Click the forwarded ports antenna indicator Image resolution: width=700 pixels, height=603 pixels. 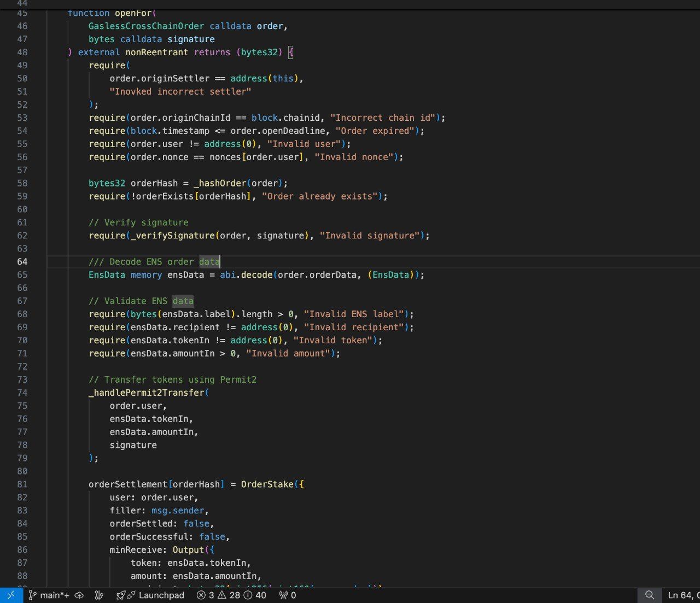click(288, 595)
